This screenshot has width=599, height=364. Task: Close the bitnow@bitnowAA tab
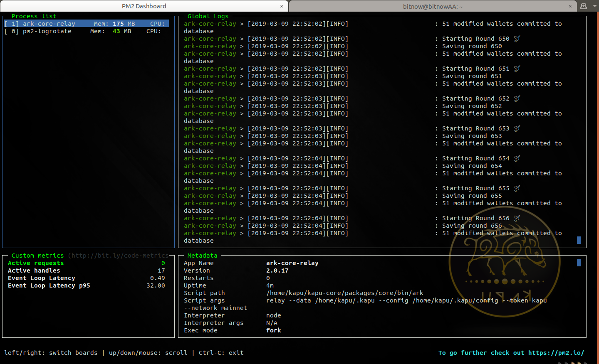[x=570, y=6]
